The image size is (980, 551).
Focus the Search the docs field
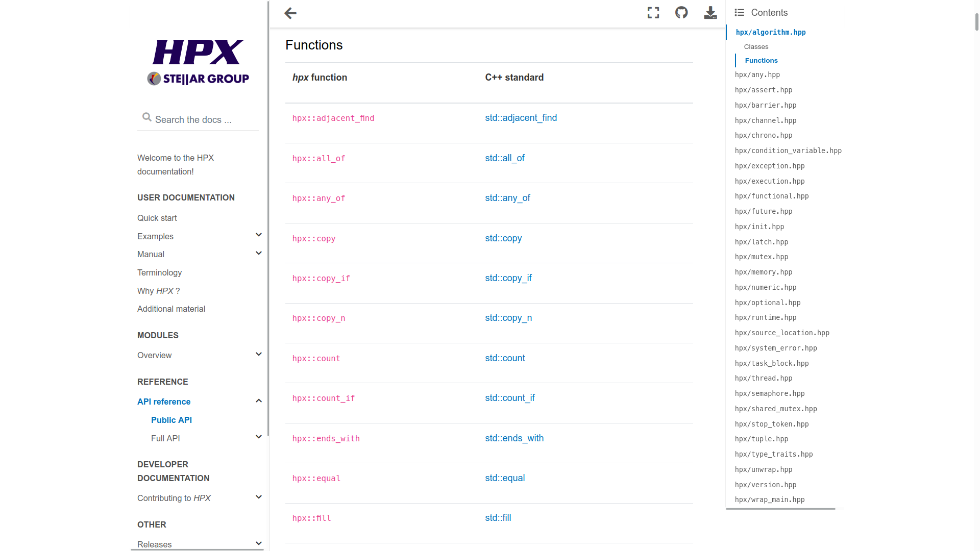(x=198, y=119)
